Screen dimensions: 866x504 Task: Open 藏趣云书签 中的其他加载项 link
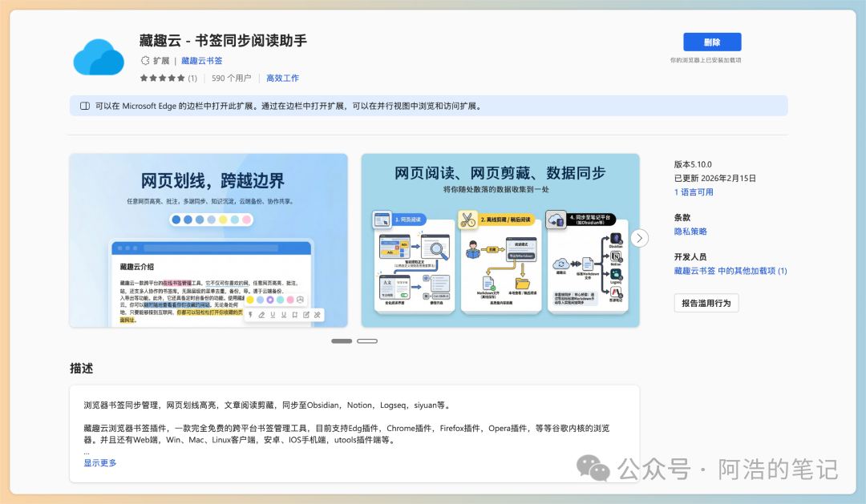(730, 271)
